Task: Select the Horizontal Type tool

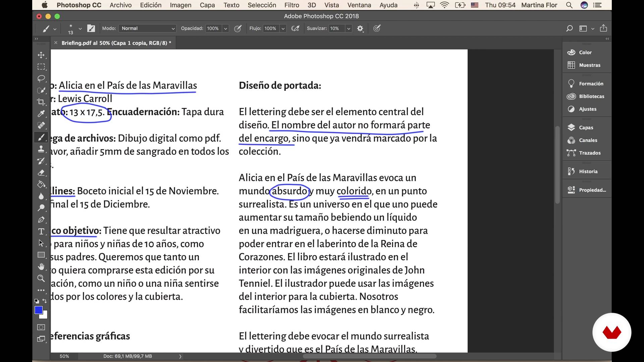Action: (x=41, y=231)
